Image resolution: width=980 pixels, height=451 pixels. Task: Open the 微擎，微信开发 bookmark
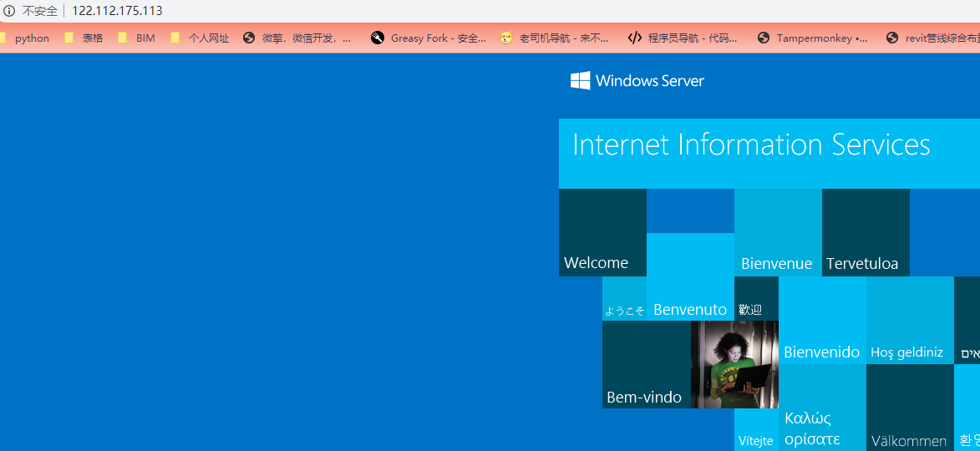click(x=297, y=38)
